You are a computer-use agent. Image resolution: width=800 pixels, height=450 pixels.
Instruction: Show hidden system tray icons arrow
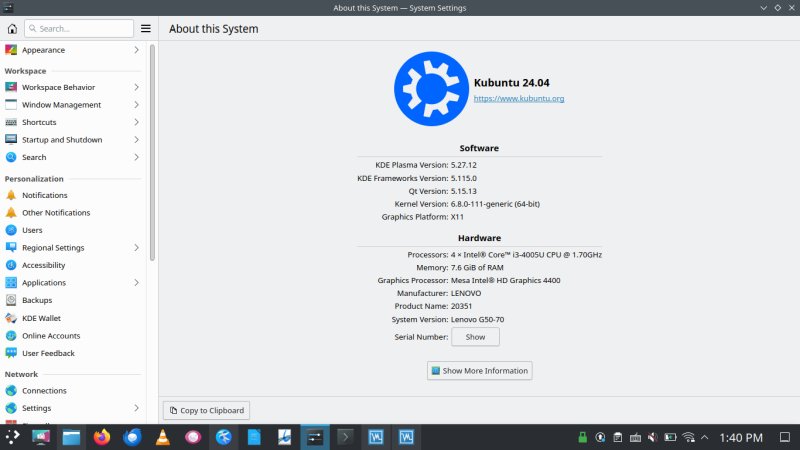pyautogui.click(x=705, y=437)
